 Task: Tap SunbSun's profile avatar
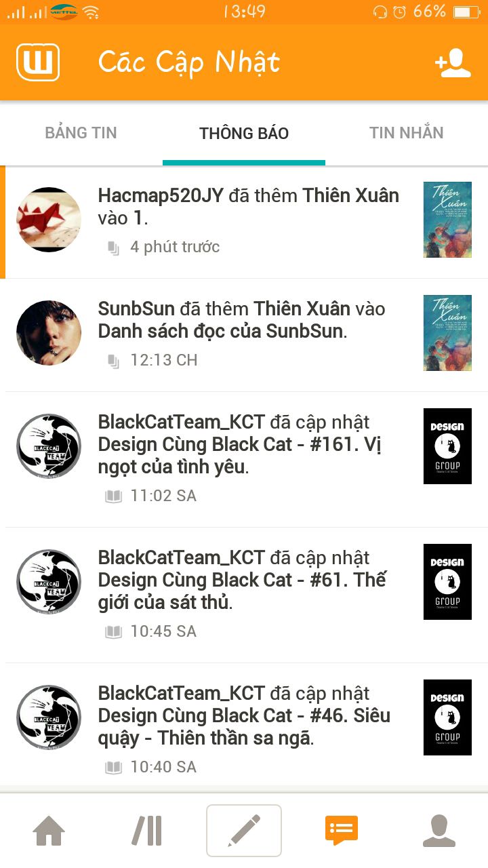[x=49, y=333]
